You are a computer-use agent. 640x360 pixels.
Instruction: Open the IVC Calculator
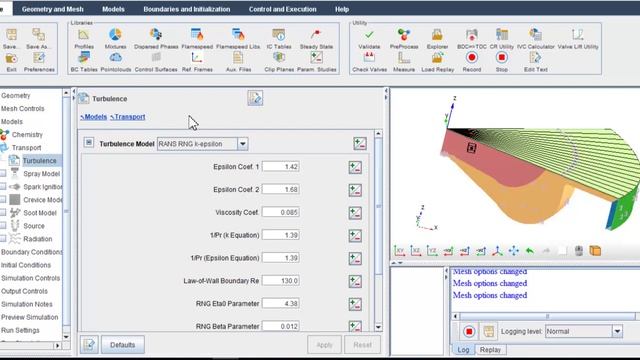536,39
